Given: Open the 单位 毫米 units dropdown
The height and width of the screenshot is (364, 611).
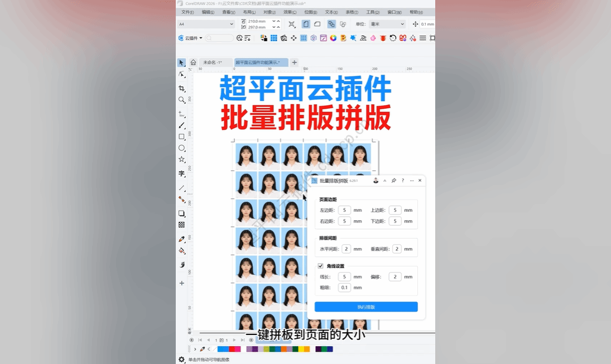Looking at the screenshot, I should 387,24.
